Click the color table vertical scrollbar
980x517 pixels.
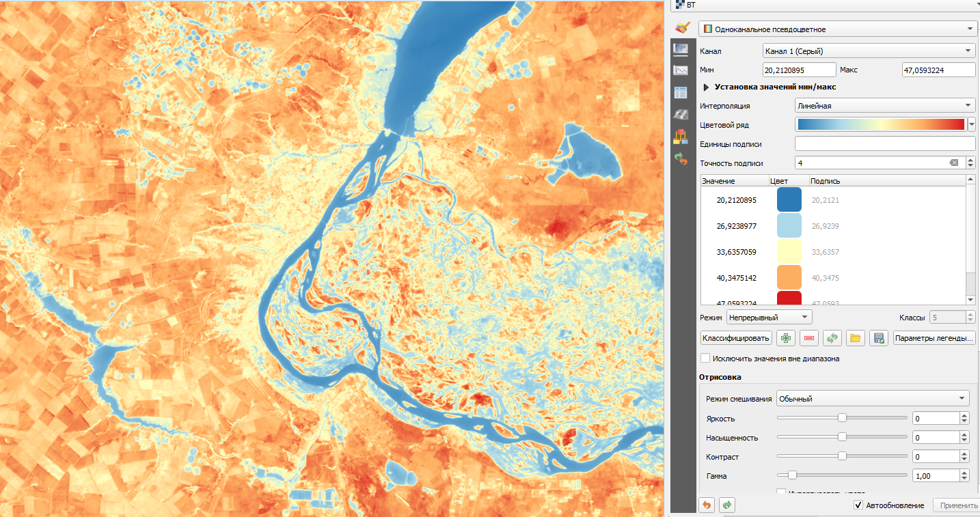point(970,239)
